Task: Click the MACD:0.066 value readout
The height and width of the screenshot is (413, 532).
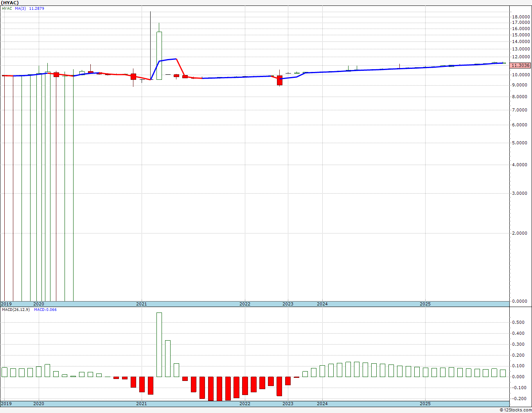Action: 45,310
